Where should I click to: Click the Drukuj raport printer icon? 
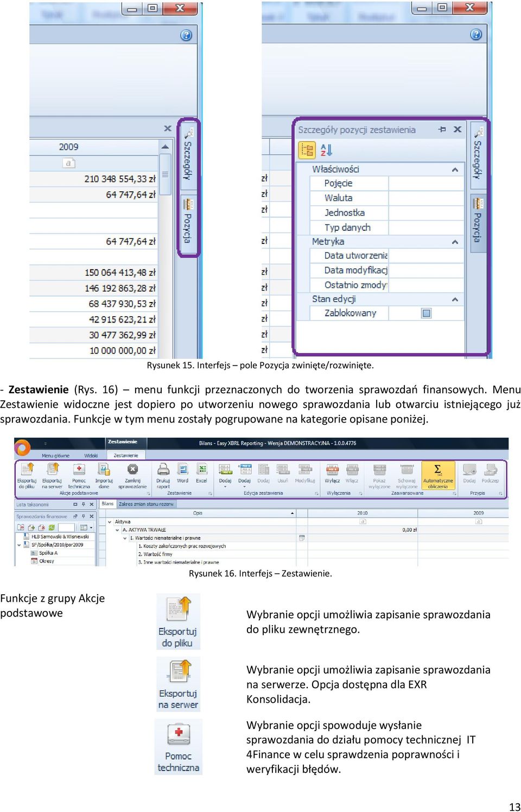163,469
